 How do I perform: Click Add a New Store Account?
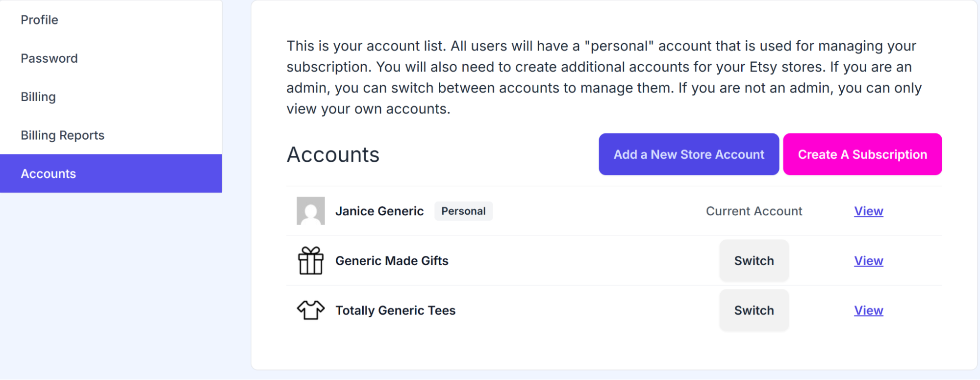(x=688, y=154)
